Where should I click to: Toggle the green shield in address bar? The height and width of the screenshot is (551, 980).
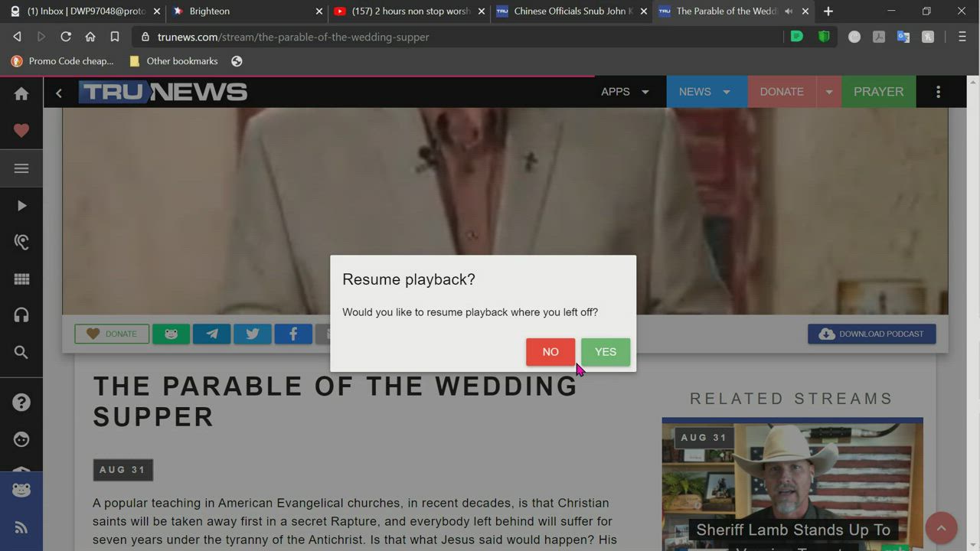click(824, 37)
